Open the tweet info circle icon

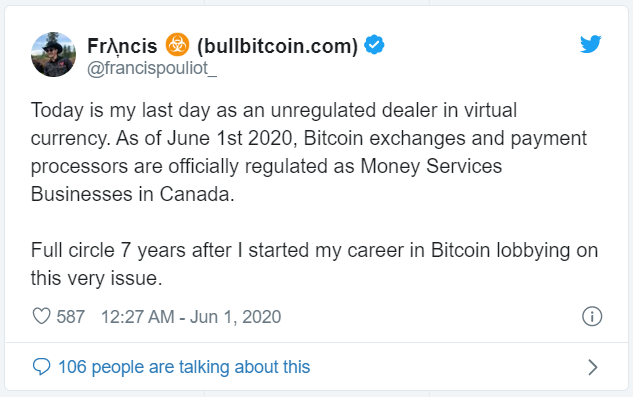(x=592, y=316)
